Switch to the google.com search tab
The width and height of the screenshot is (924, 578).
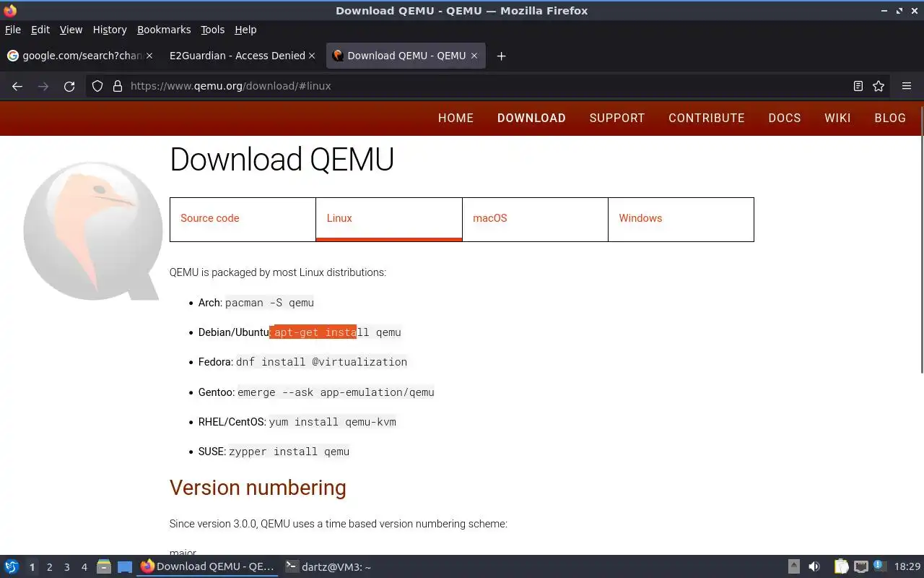coord(79,56)
